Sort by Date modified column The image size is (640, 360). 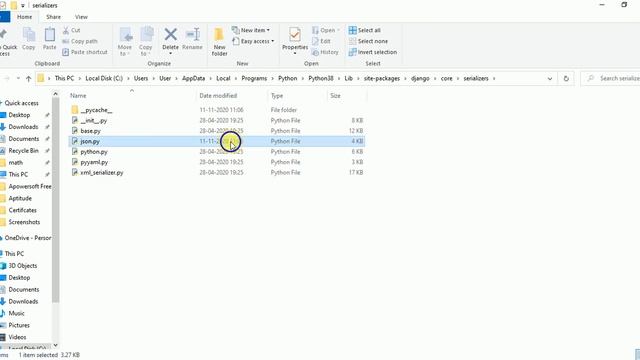click(218, 96)
